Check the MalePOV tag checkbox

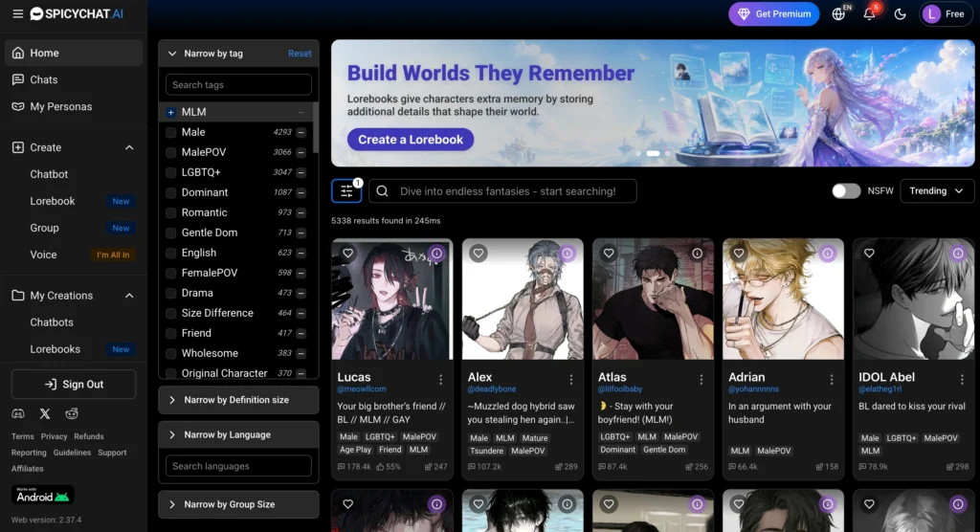pos(170,152)
